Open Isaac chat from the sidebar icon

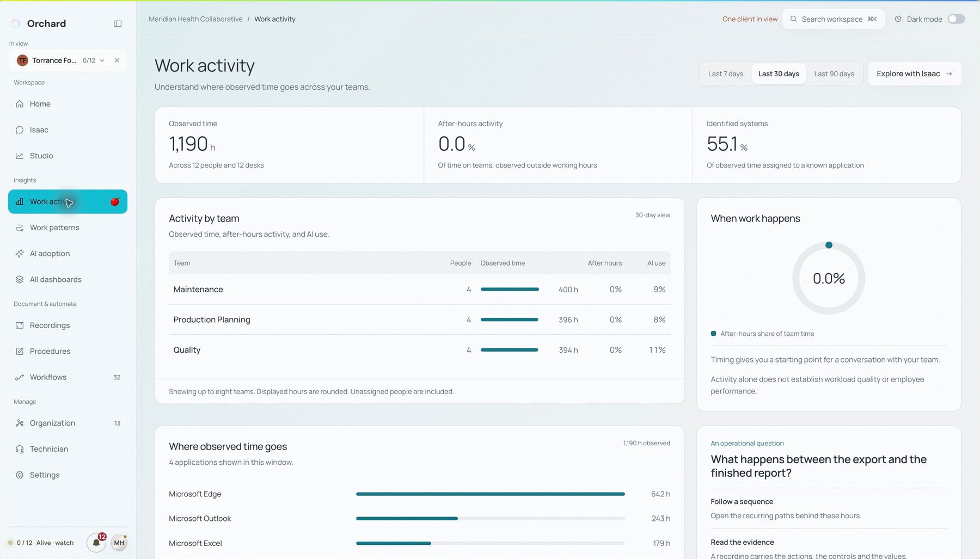[x=20, y=130]
